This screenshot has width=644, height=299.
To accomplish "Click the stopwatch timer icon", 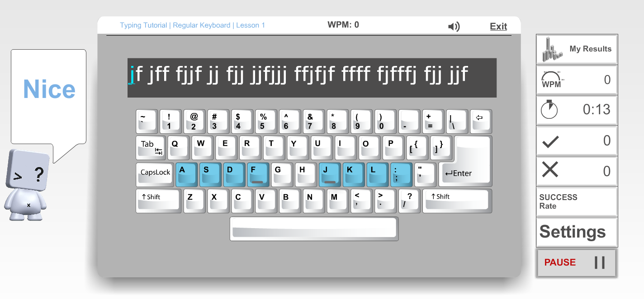I will (549, 110).
